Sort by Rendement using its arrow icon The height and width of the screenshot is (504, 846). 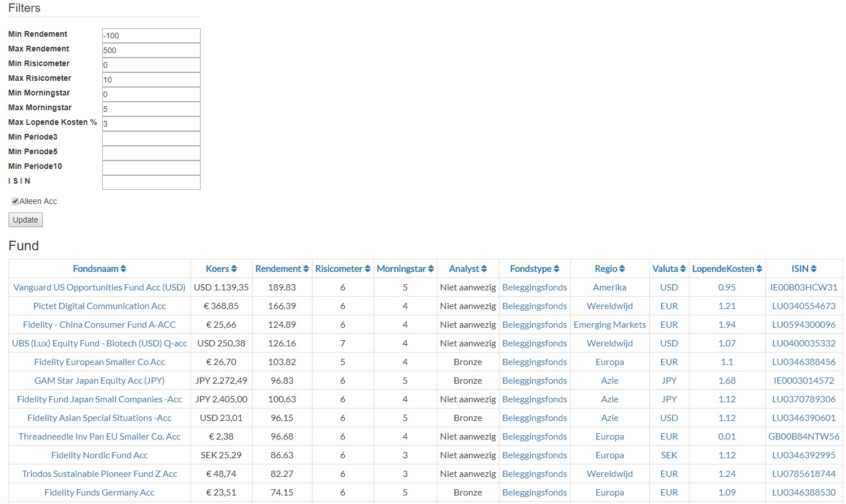(x=306, y=269)
